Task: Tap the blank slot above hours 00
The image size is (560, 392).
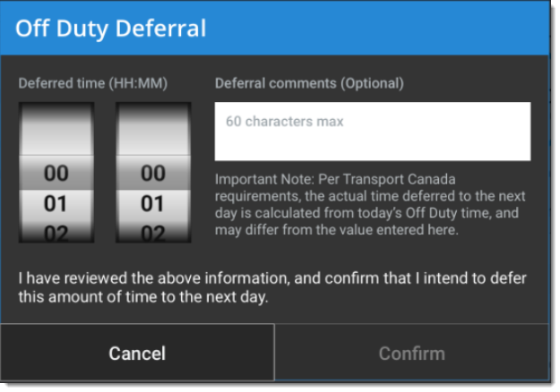Action: (56, 130)
